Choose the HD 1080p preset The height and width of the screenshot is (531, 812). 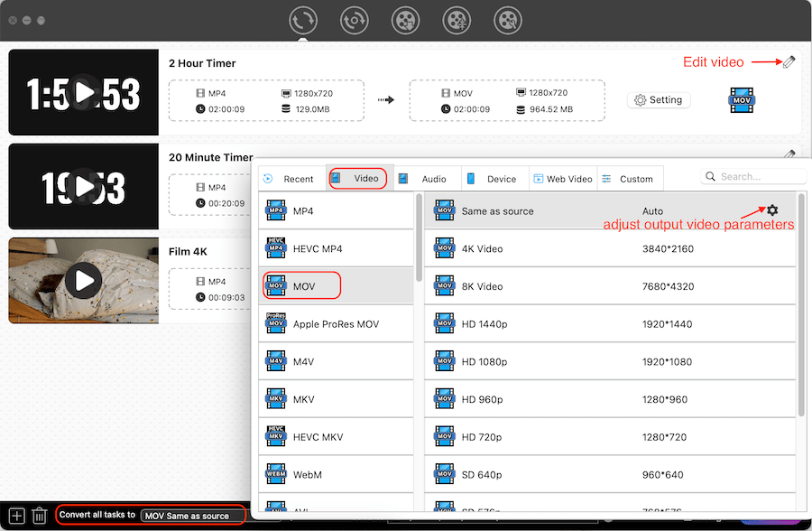click(610, 361)
